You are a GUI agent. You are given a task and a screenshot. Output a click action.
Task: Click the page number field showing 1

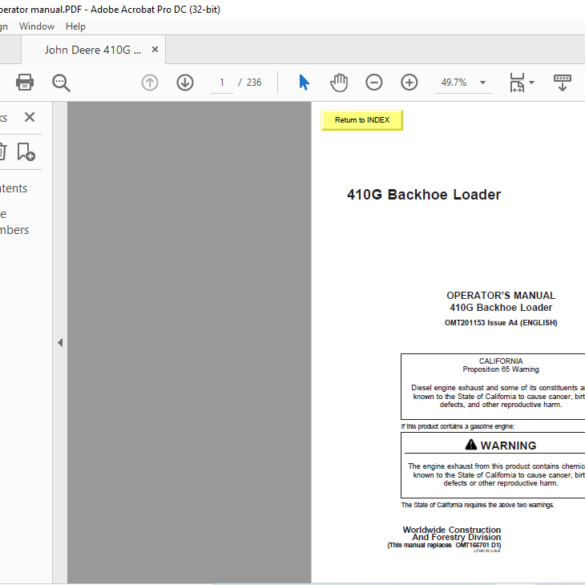click(222, 82)
